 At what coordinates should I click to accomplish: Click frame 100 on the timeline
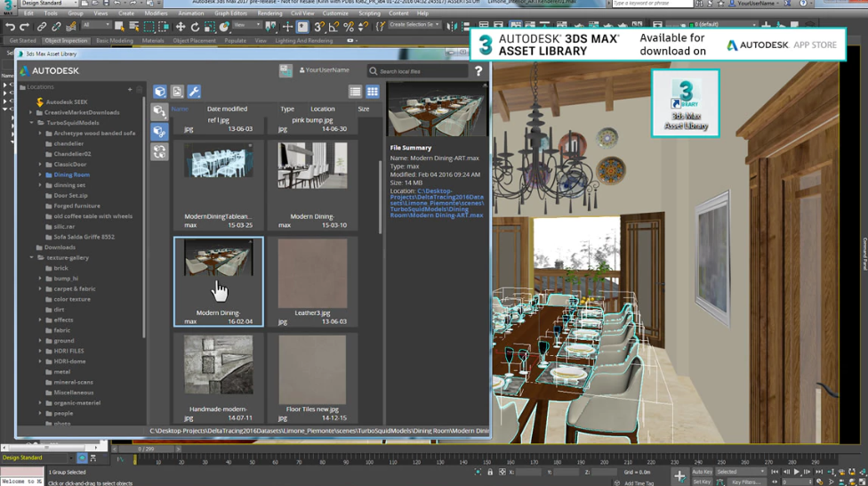[369, 460]
